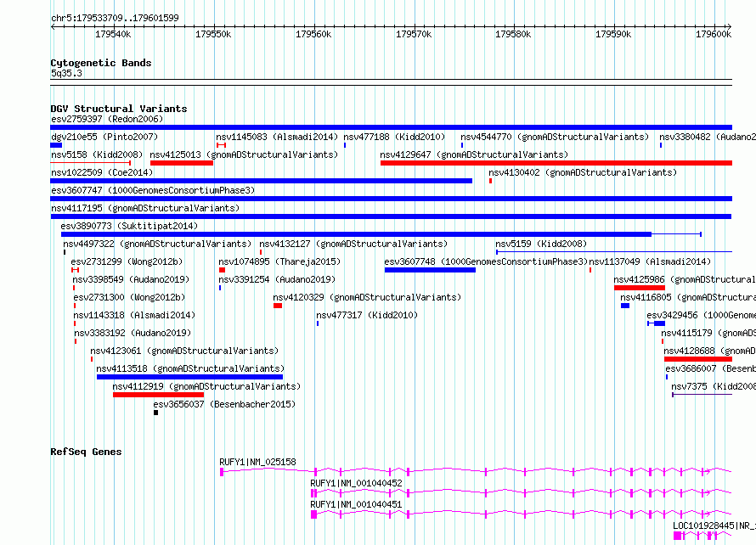The image size is (756, 545).
Task: Click the red bar of nsv4128688
Action: 698,359
